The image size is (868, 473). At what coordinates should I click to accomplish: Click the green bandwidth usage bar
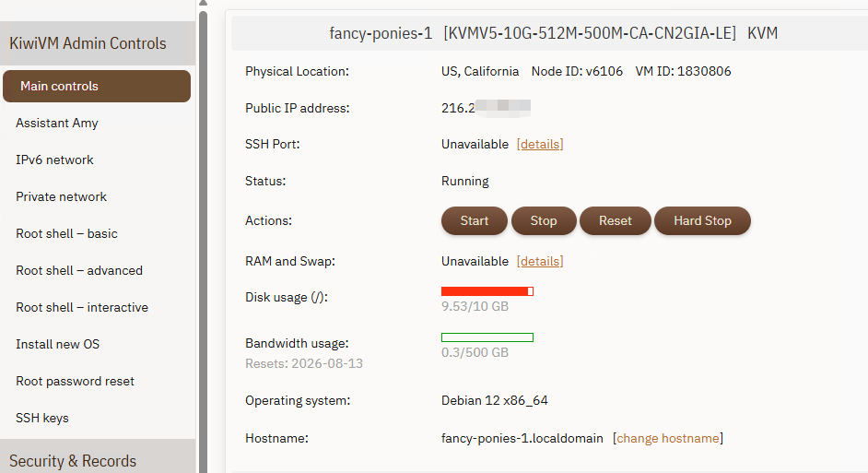pos(487,337)
